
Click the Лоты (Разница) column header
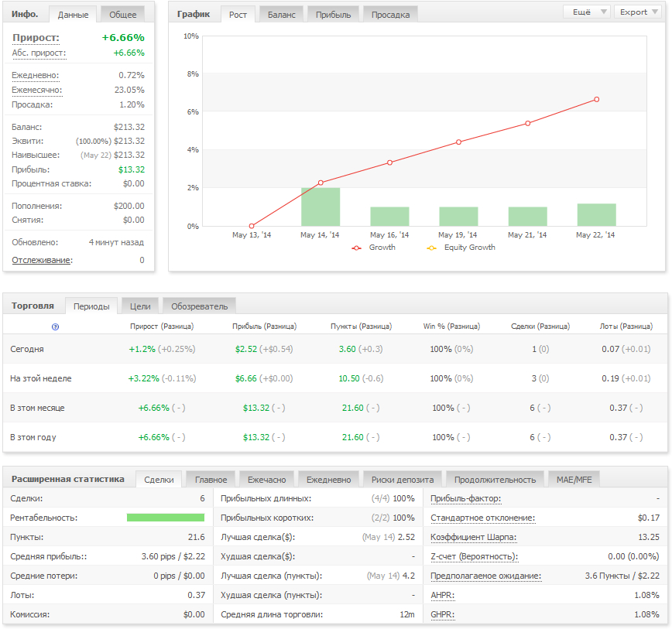click(x=626, y=326)
